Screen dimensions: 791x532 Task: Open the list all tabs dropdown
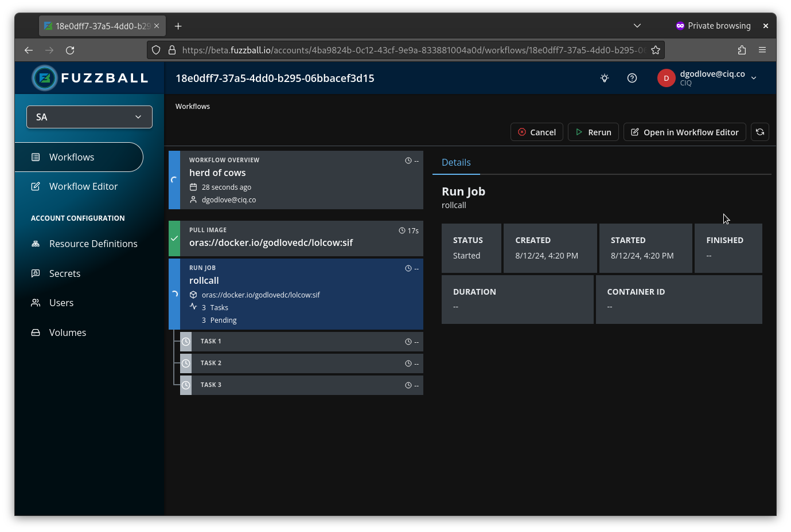point(637,26)
